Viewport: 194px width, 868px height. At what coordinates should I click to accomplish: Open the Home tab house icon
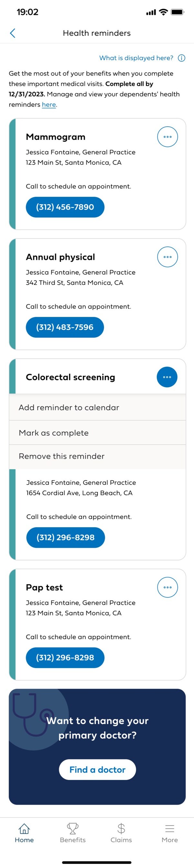coord(24,828)
